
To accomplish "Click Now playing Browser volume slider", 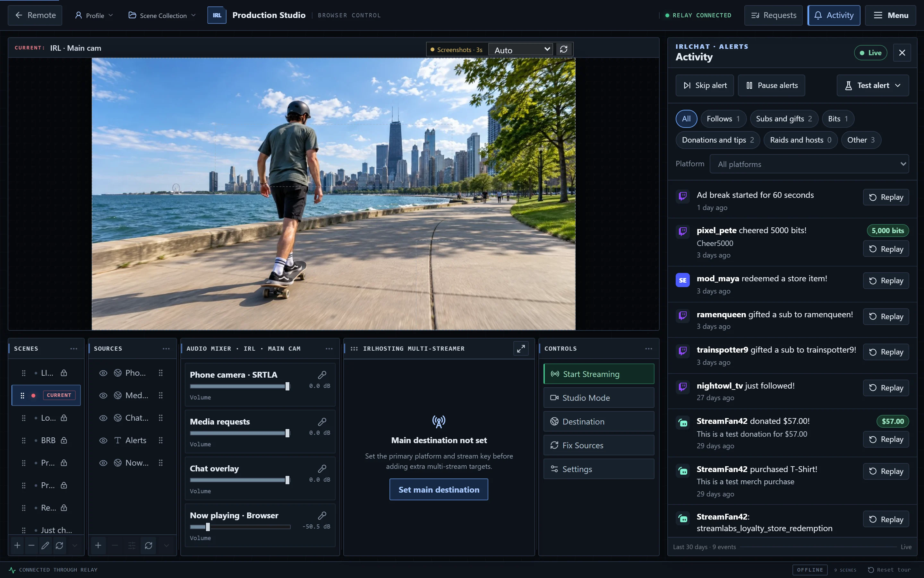I will tap(240, 527).
